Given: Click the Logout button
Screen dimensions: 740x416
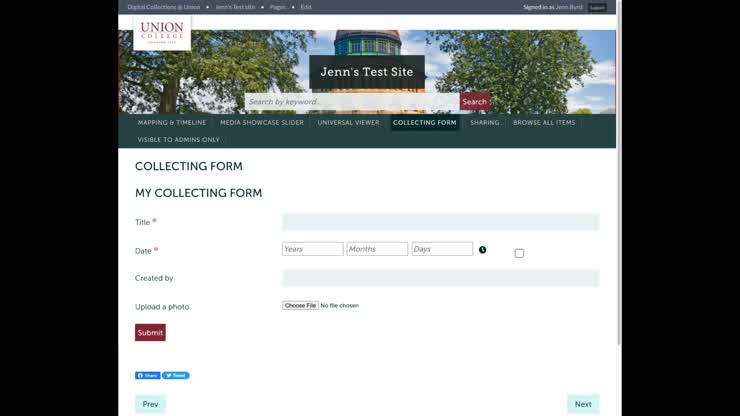Looking at the screenshot, I should pyautogui.click(x=597, y=8).
